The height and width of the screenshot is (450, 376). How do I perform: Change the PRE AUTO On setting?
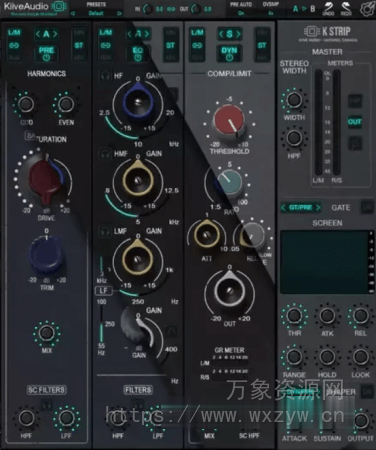coord(241,13)
